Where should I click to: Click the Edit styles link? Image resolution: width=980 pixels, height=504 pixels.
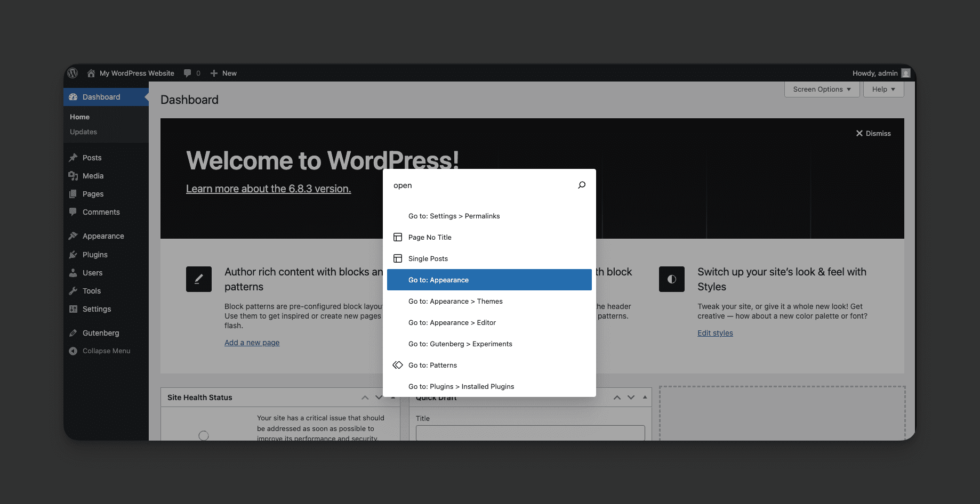pyautogui.click(x=715, y=333)
